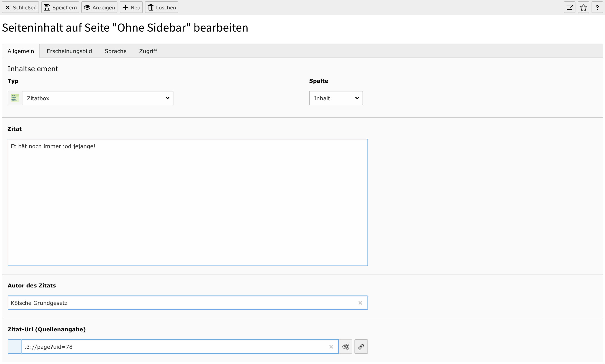The width and height of the screenshot is (605, 364).
Task: Click the Zitatbox content type icon
Action: coord(15,98)
